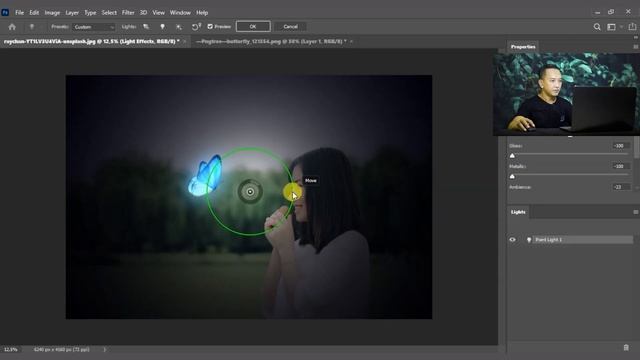The image size is (640, 360).
Task: Add a new Point Light
Action: tap(162, 27)
